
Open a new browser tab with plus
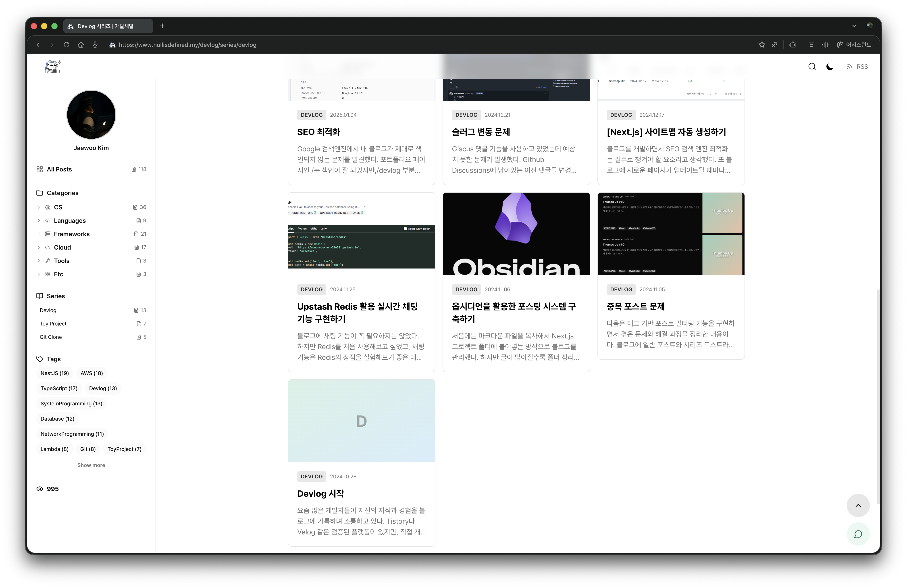[x=162, y=26]
